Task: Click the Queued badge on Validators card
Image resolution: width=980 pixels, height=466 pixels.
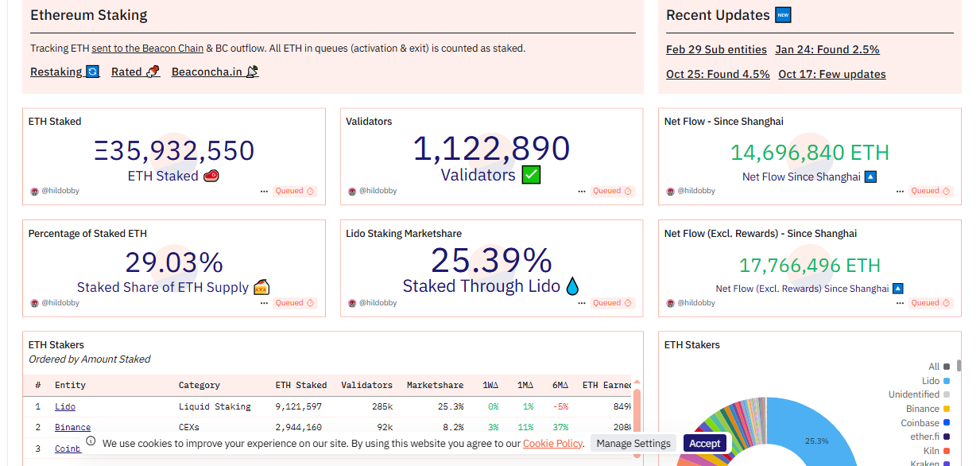Action: [613, 191]
